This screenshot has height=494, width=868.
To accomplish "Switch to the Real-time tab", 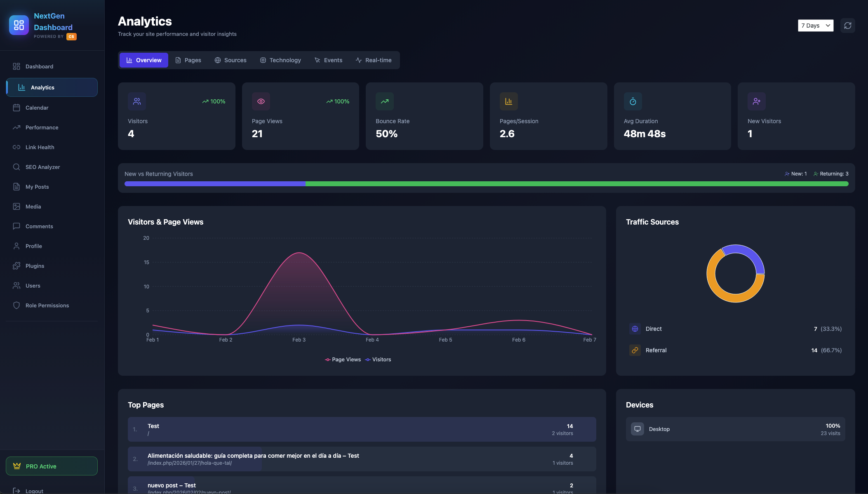I will [x=374, y=60].
